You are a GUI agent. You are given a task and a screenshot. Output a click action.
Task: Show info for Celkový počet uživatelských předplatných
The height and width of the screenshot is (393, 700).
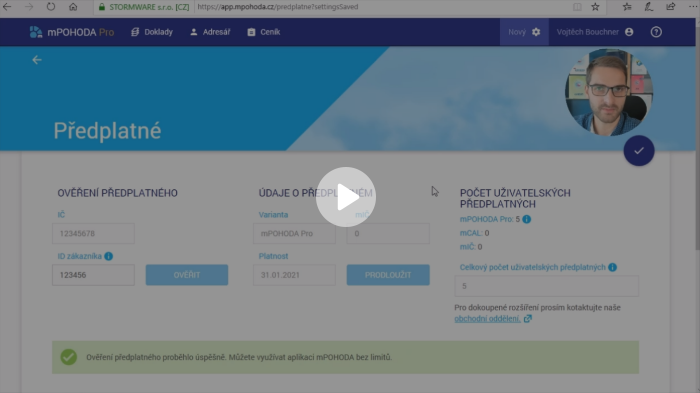pyautogui.click(x=612, y=268)
